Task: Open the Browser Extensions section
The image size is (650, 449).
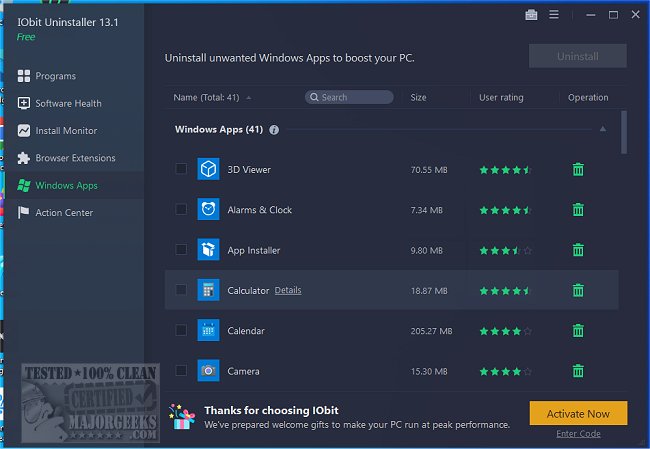Action: click(x=75, y=158)
